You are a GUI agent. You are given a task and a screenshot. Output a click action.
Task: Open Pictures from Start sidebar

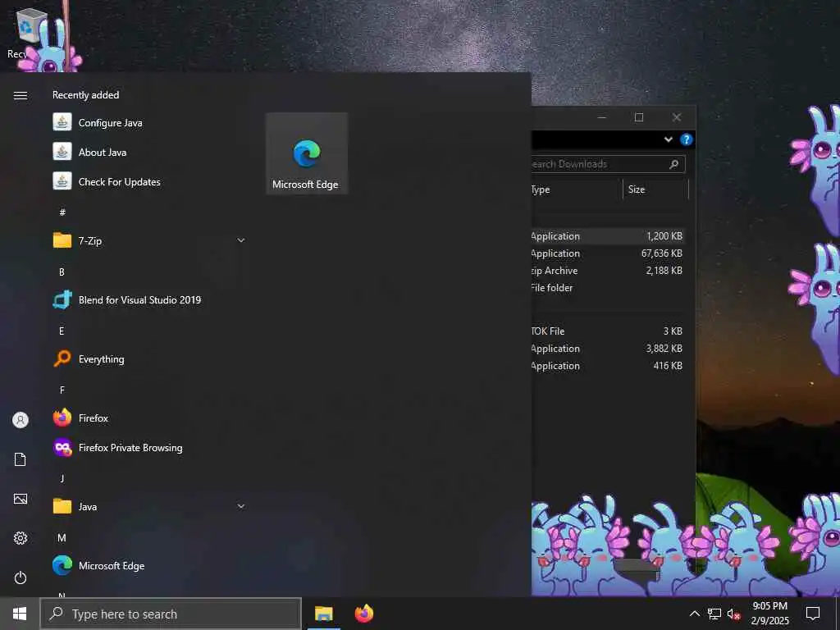tap(21, 499)
